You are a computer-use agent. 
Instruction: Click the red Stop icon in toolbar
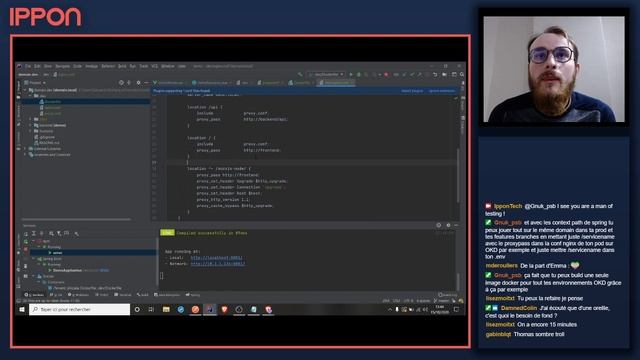tap(387, 75)
